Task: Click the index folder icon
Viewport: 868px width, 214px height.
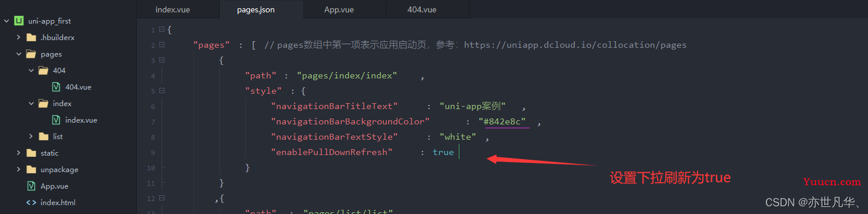Action: pos(43,103)
